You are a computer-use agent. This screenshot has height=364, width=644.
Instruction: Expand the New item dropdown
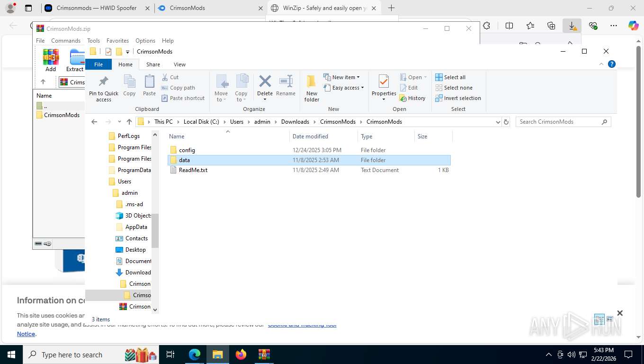point(341,77)
